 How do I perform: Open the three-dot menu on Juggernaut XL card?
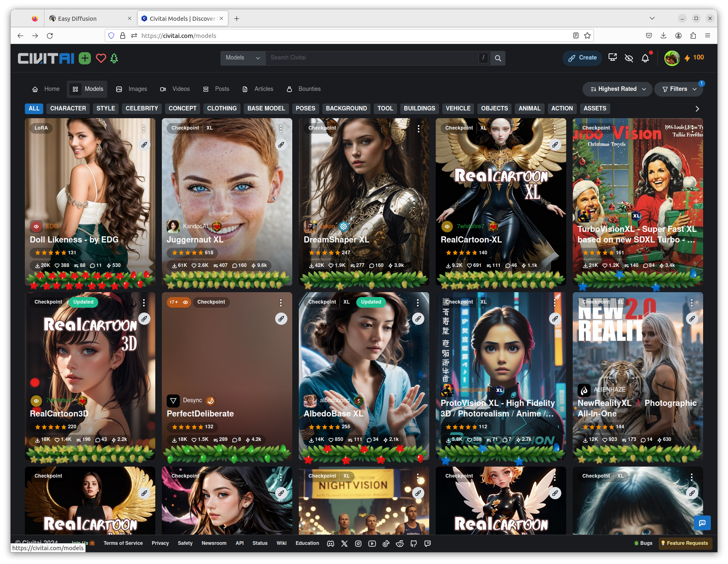click(x=281, y=128)
